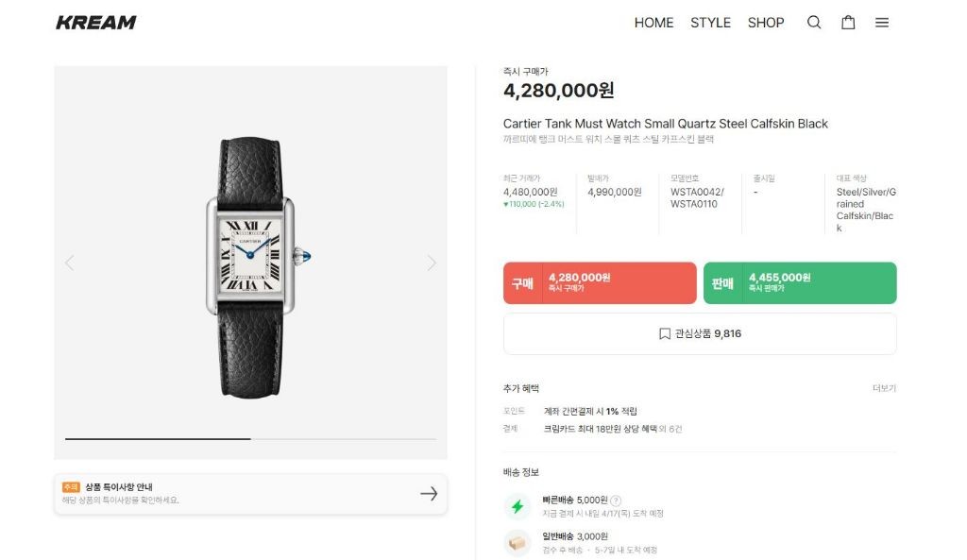
Task: Show the previous product image
Action: pyautogui.click(x=69, y=263)
